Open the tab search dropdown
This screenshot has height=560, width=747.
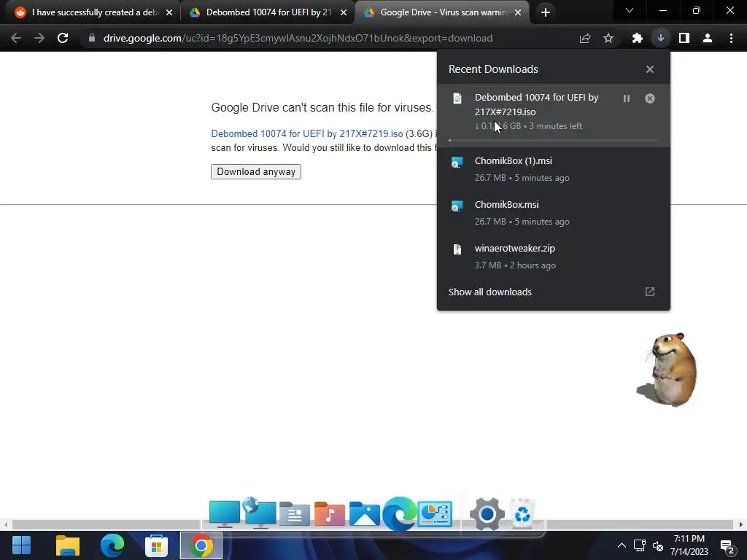tap(630, 10)
